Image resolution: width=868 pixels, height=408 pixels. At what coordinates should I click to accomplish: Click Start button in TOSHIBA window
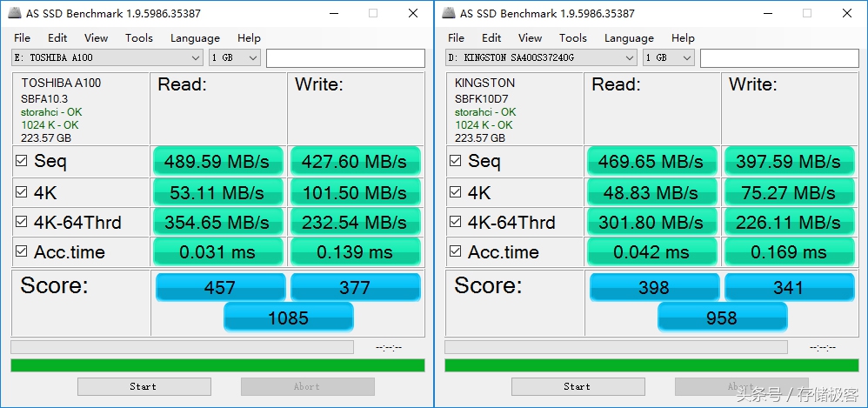coord(144,386)
